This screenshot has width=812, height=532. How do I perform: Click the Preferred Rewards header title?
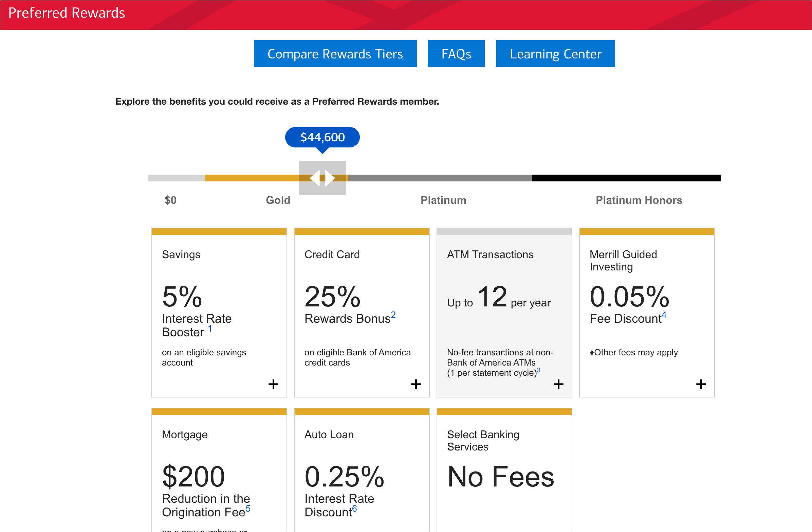(x=67, y=13)
